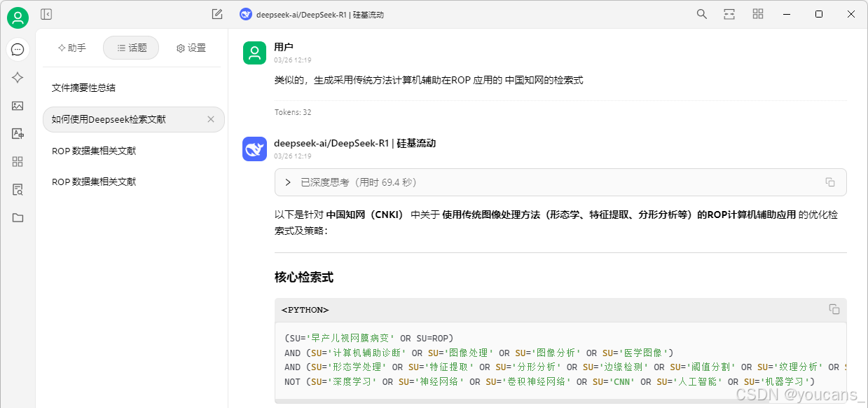Viewport: 868px width, 408px height.
Task: Open the translate sidebar icon
Action: pyautogui.click(x=18, y=134)
